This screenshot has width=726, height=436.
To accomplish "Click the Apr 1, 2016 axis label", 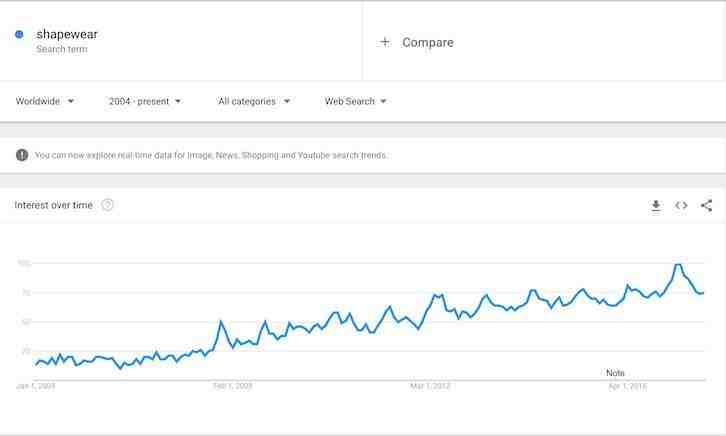I will pyautogui.click(x=627, y=386).
